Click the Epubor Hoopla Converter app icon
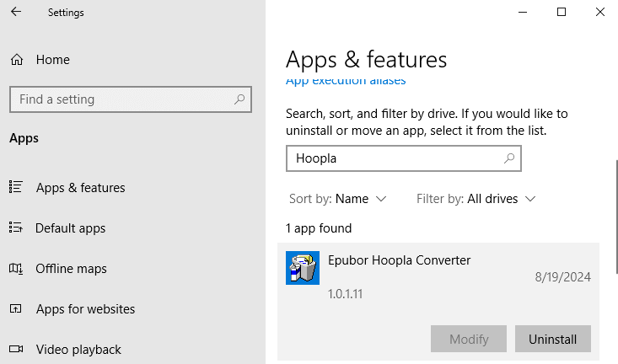 [x=303, y=268]
